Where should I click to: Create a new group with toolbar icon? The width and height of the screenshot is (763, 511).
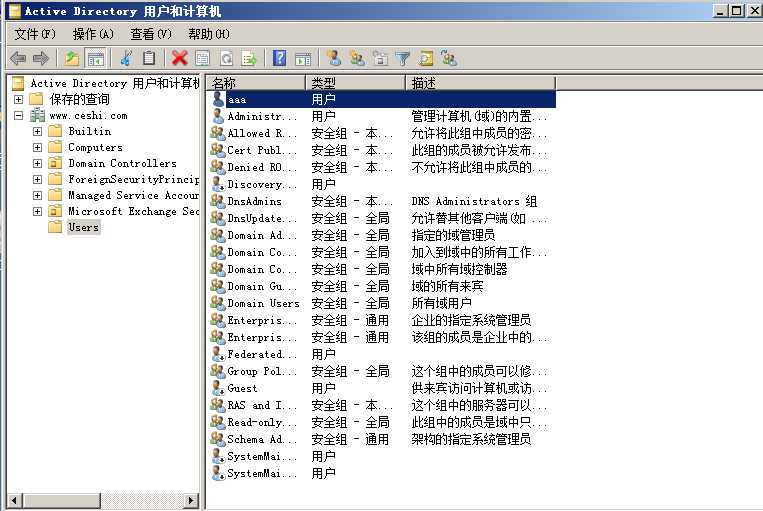[x=357, y=59]
